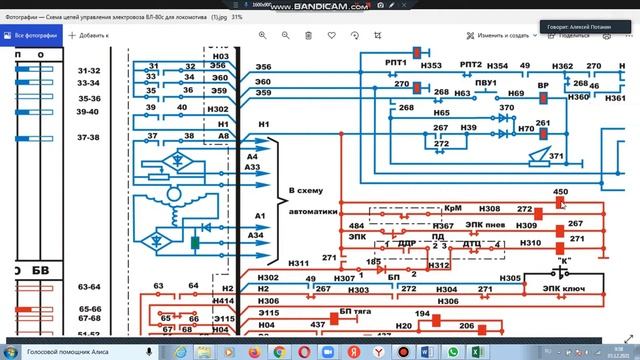Click the 31-32 row label

click(89, 71)
